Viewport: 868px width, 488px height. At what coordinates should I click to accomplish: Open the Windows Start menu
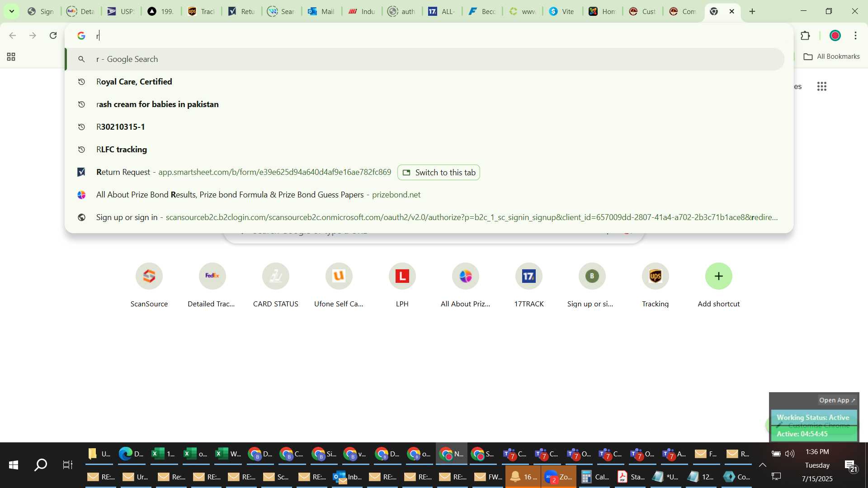click(14, 465)
